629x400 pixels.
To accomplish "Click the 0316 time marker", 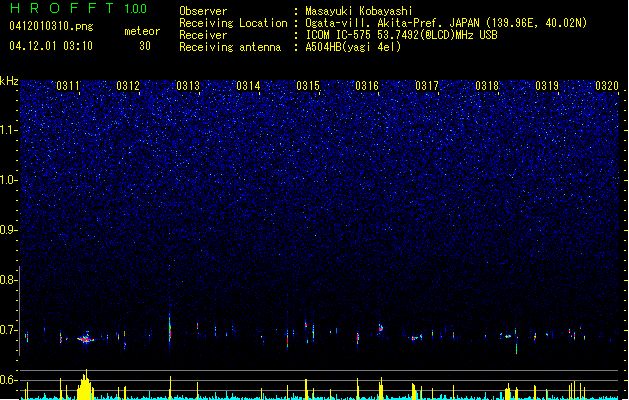I will pos(367,86).
